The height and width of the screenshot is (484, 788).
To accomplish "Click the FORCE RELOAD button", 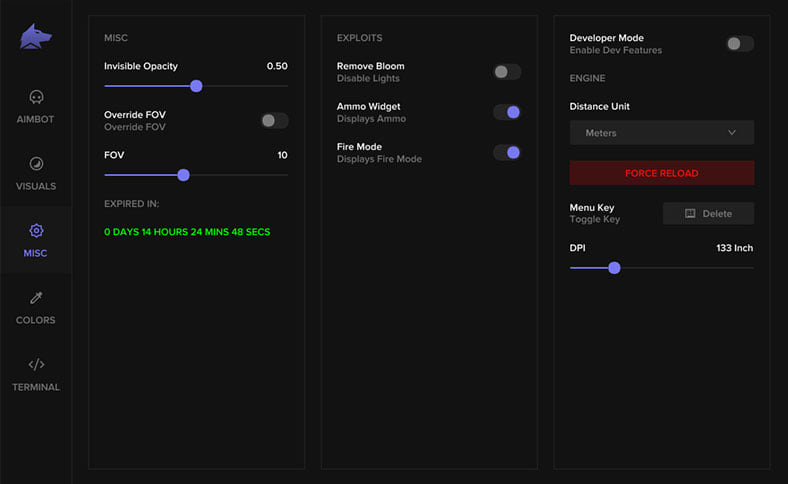I will (662, 173).
